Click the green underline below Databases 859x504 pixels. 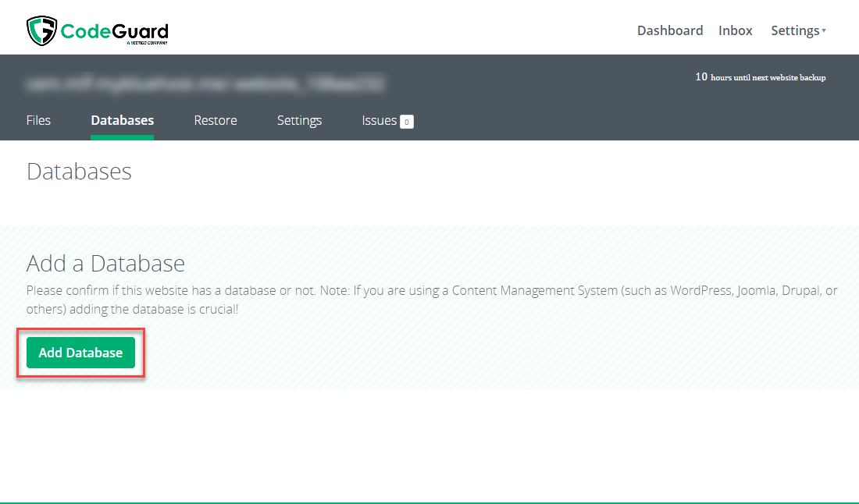[122, 135]
